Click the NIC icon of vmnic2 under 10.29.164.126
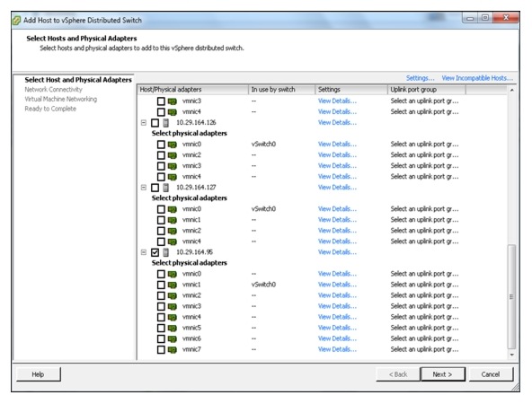The image size is (532, 404). (x=173, y=155)
